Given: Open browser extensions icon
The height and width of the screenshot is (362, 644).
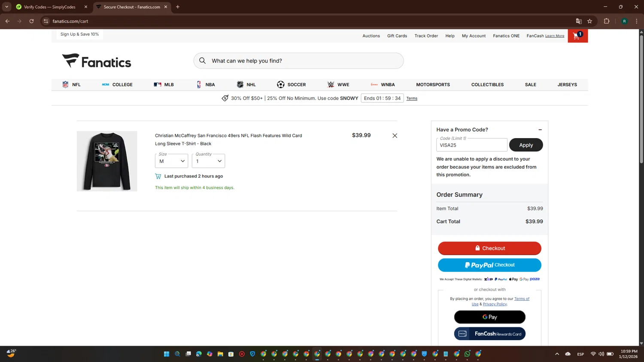Looking at the screenshot, I should 607,21.
